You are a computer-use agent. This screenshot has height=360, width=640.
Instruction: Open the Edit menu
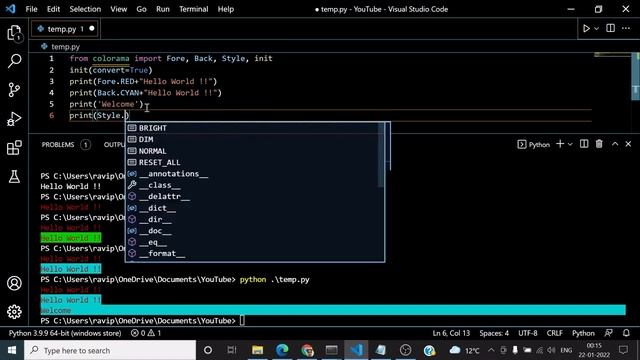(53, 9)
